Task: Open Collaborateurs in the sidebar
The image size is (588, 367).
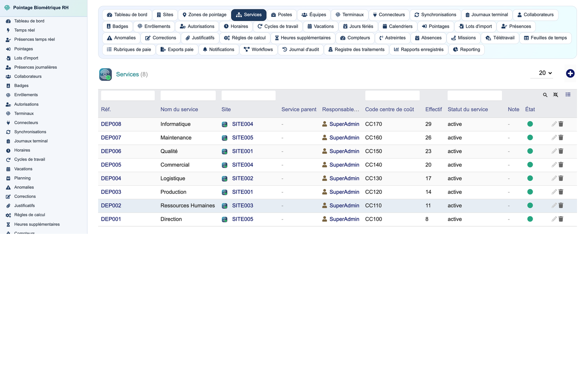Action: [28, 76]
